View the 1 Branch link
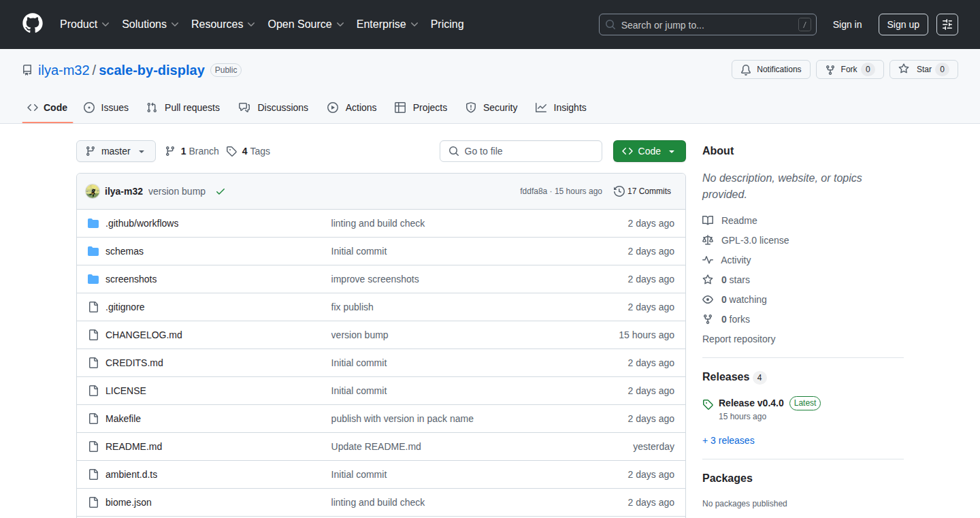 click(192, 151)
